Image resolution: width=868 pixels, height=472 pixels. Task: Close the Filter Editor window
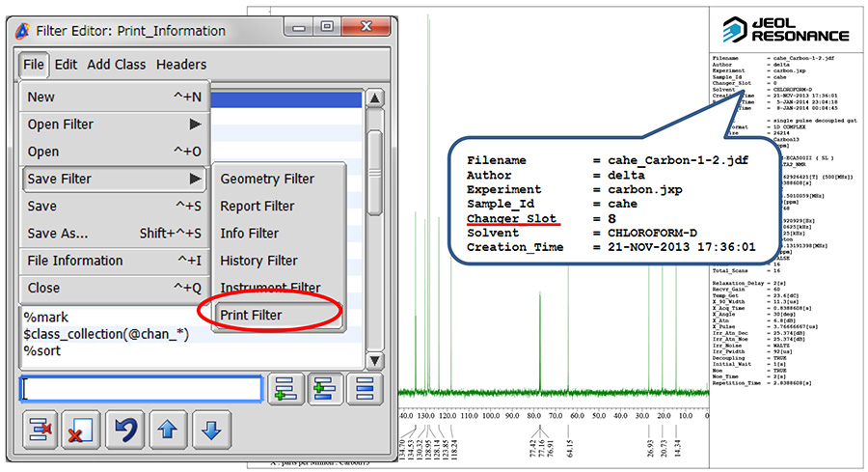pos(366,27)
